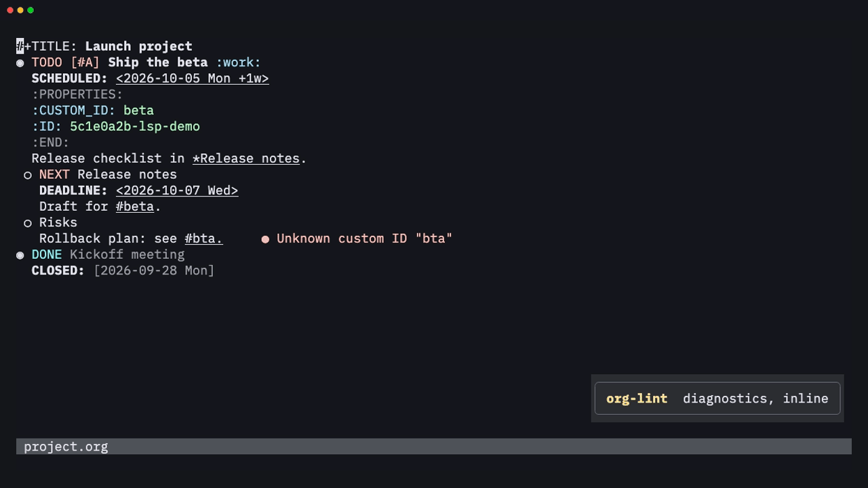
Task: Click the :ID: property key
Action: click(47, 127)
